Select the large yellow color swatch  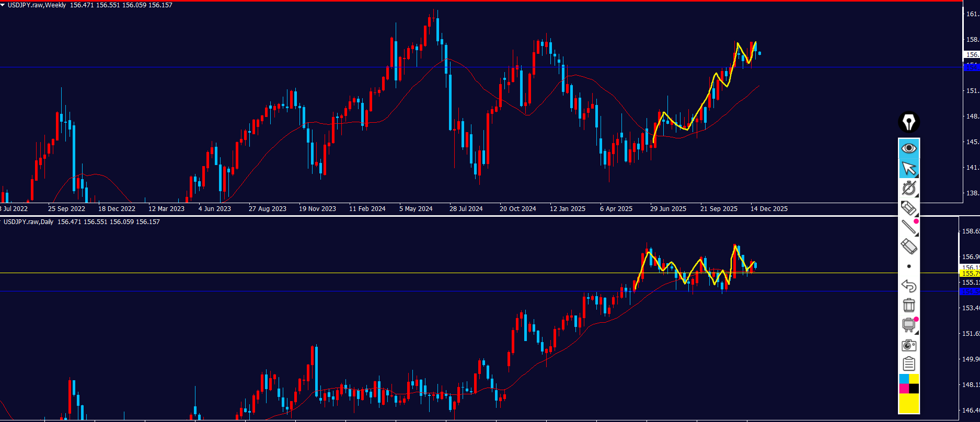pyautogui.click(x=909, y=403)
